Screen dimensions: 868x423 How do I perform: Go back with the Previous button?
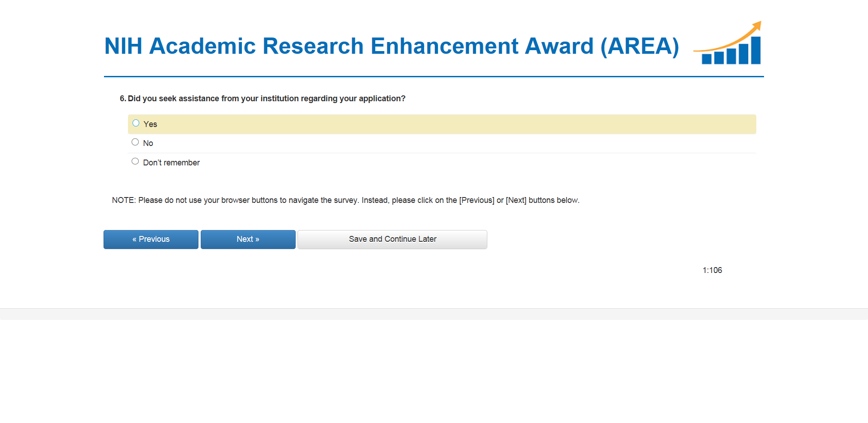coord(151,240)
